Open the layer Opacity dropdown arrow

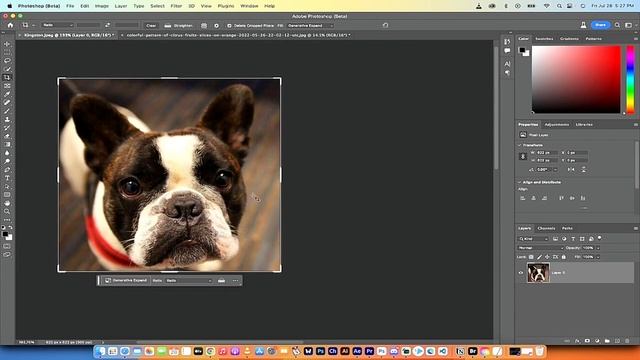click(x=598, y=248)
